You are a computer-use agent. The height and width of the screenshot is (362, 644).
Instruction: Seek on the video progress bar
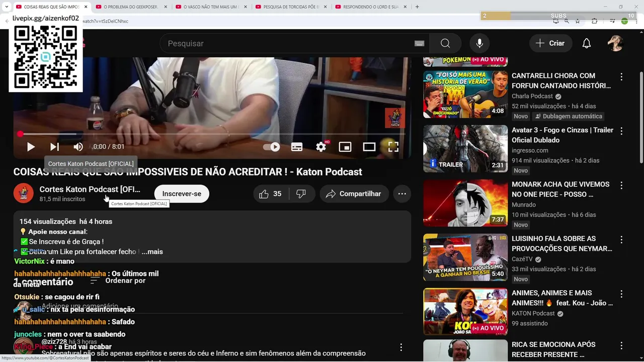(x=212, y=134)
